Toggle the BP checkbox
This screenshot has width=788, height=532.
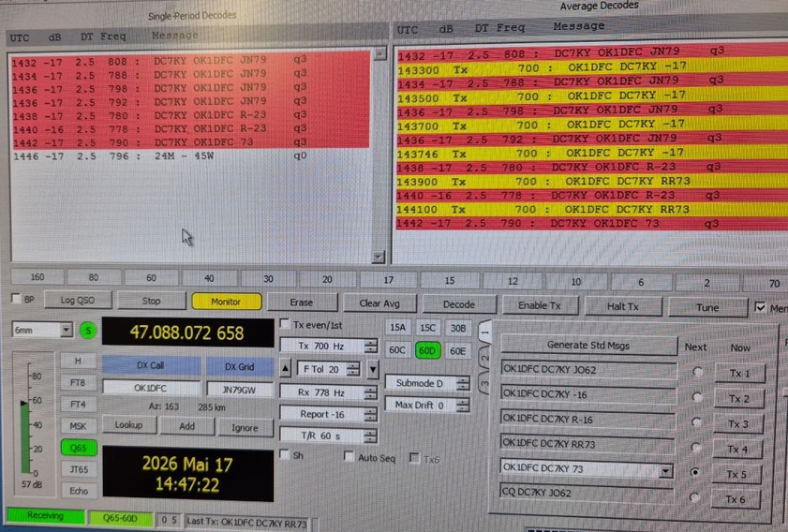coord(17,299)
